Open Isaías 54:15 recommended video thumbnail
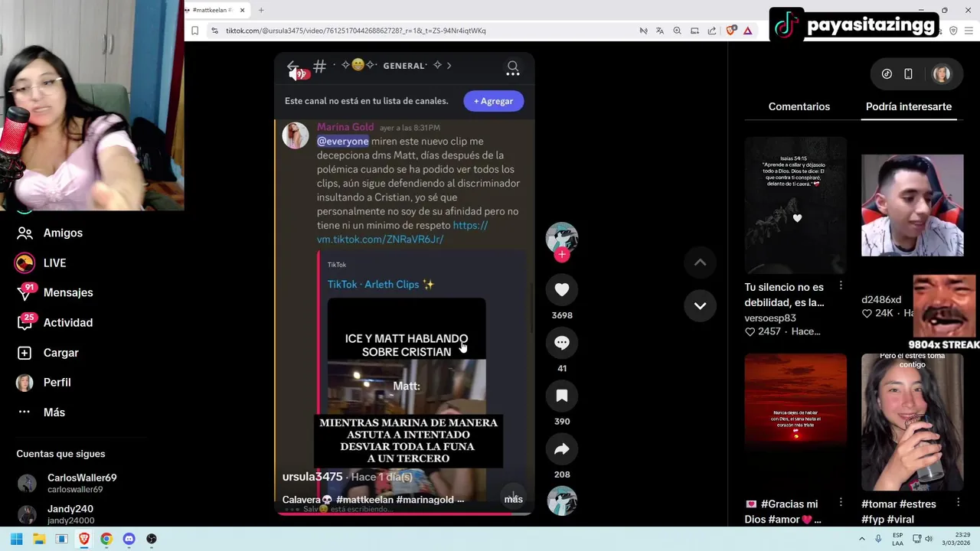 point(795,205)
